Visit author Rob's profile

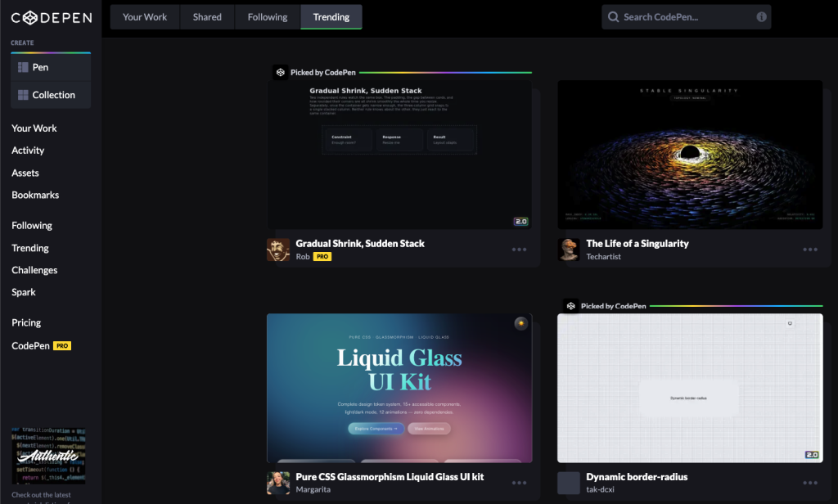click(x=303, y=257)
